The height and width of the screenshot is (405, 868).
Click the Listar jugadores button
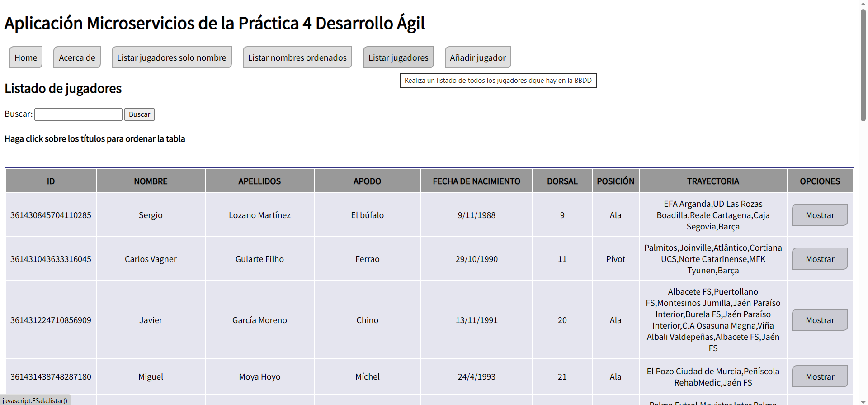click(x=398, y=57)
